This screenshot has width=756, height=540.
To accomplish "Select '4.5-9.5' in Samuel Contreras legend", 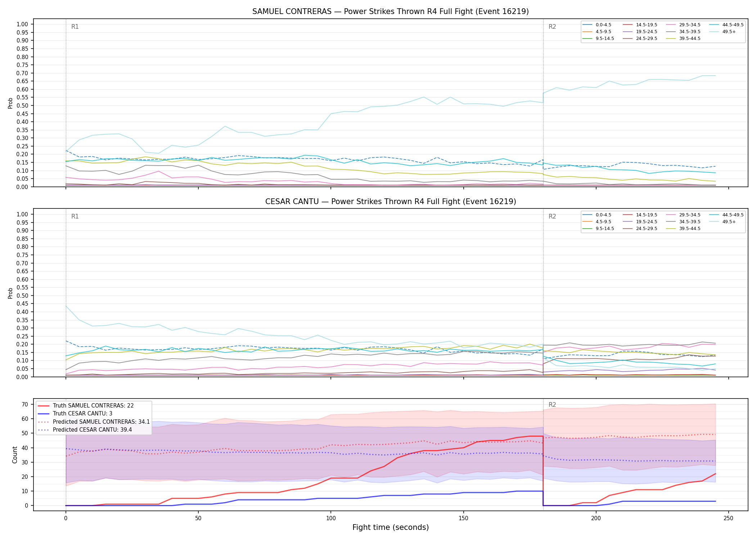I will point(598,32).
